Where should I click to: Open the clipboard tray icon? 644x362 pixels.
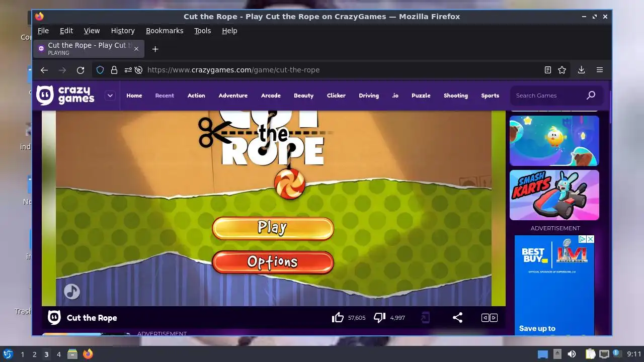point(591,354)
